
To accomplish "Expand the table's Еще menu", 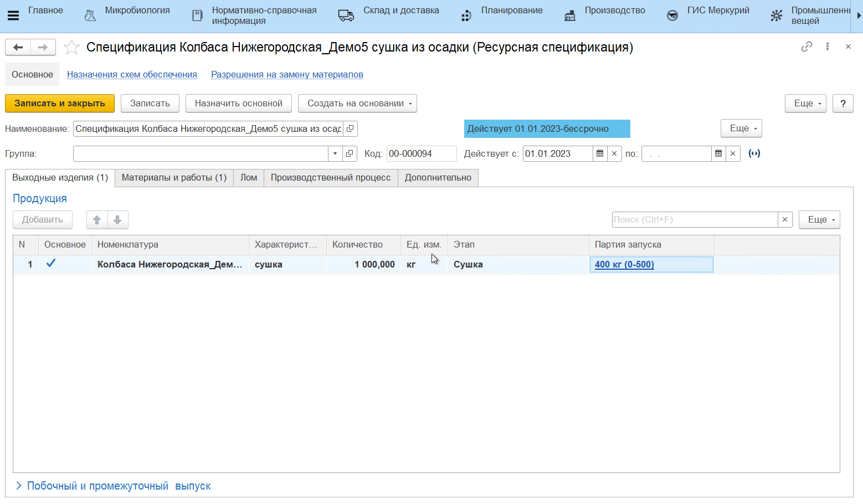I will [819, 220].
